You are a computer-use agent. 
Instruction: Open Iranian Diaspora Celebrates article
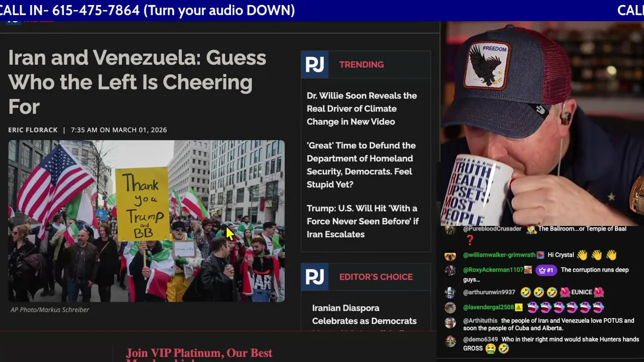[x=364, y=315]
